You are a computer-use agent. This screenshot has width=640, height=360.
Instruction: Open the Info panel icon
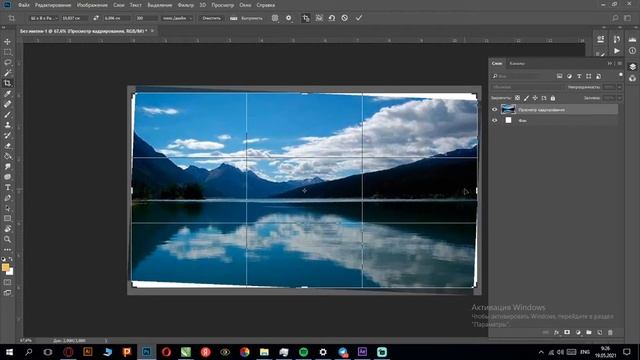[x=632, y=51]
